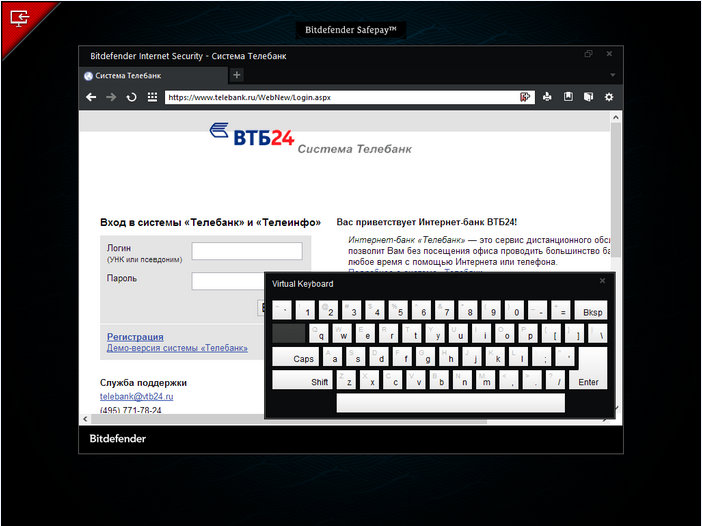Click the Пароль password field
This screenshot has width=702, height=526.
[228, 281]
